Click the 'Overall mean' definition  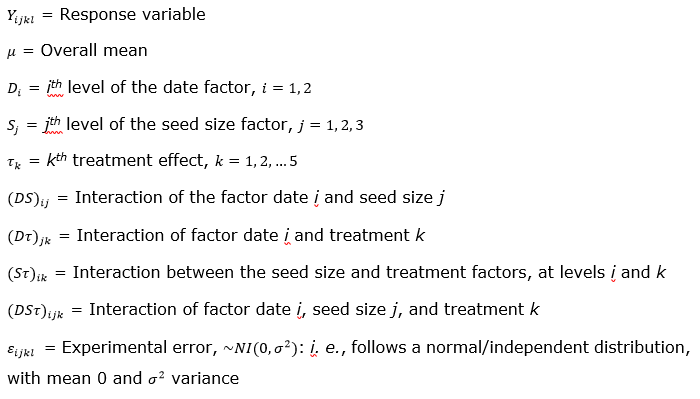pyautogui.click(x=94, y=50)
